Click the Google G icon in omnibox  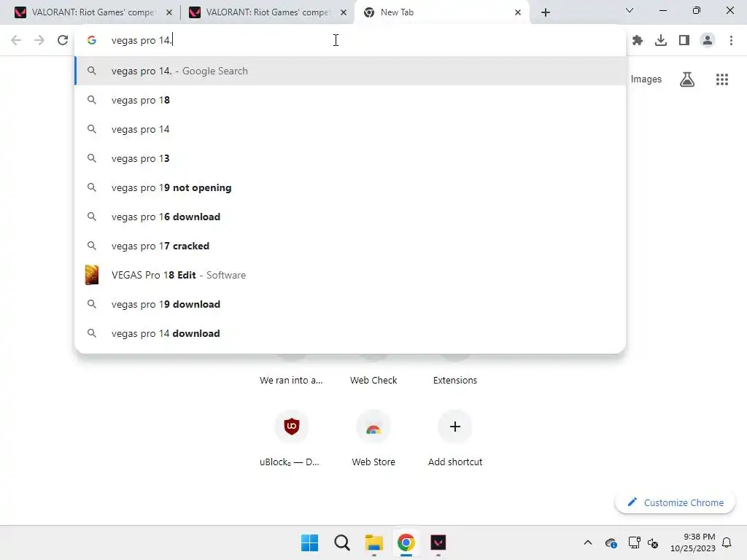[92, 41]
